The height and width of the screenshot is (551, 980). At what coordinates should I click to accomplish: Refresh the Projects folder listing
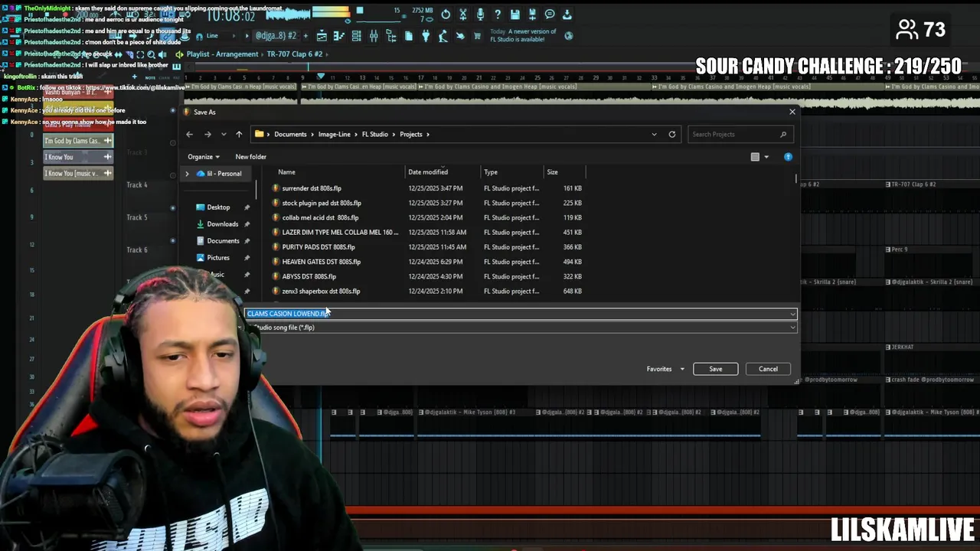(x=672, y=135)
